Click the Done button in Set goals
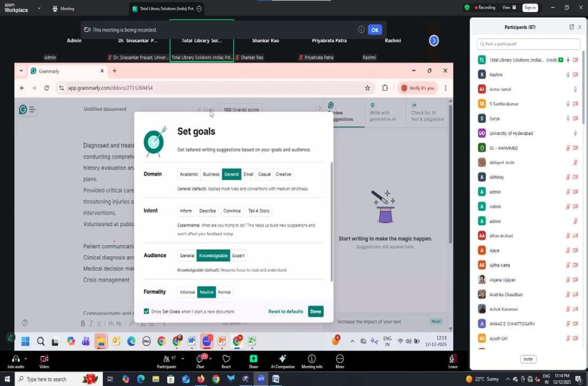Image resolution: width=588 pixels, height=386 pixels. [x=315, y=311]
